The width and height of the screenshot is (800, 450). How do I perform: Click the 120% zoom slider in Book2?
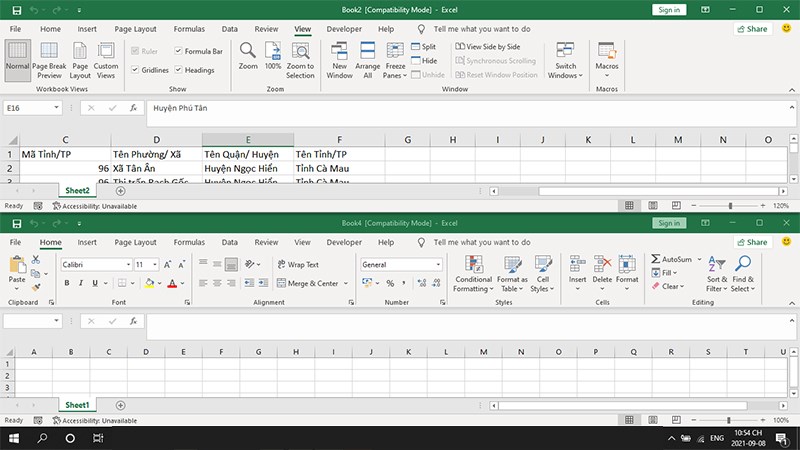730,205
